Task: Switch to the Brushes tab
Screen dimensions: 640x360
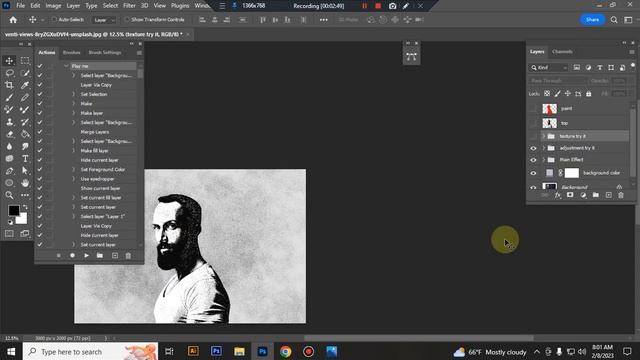Action: tap(72, 53)
